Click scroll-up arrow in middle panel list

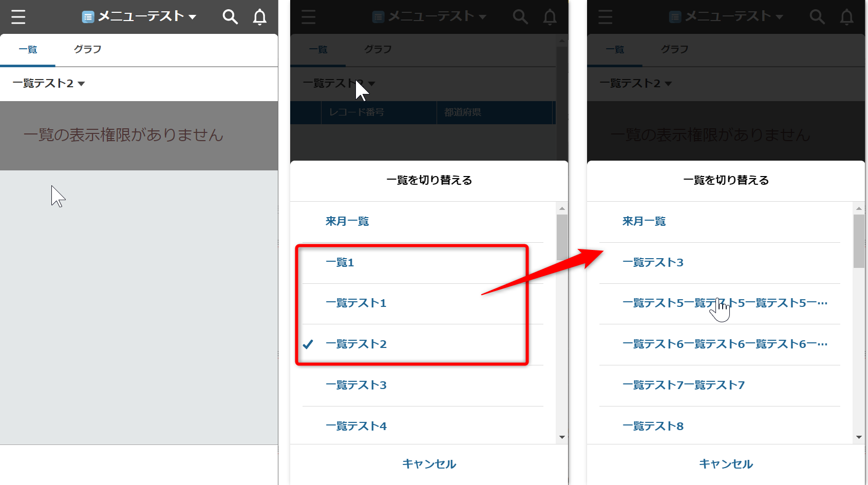(562, 208)
